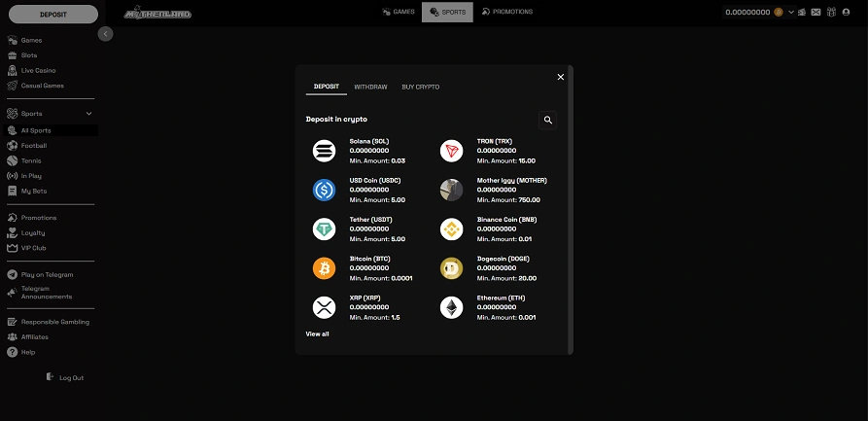This screenshot has height=421, width=868.
Task: Select All Sports in the sidebar
Action: click(x=51, y=130)
